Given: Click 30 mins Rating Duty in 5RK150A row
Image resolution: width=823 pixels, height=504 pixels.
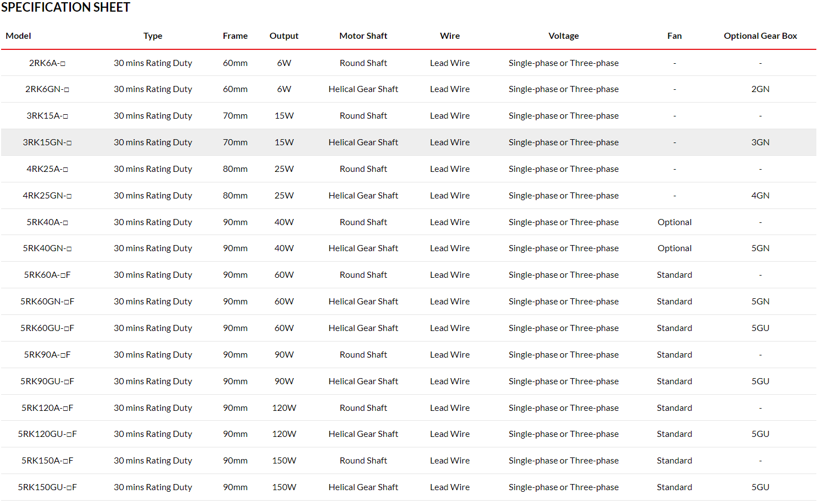Looking at the screenshot, I should pos(153,461).
